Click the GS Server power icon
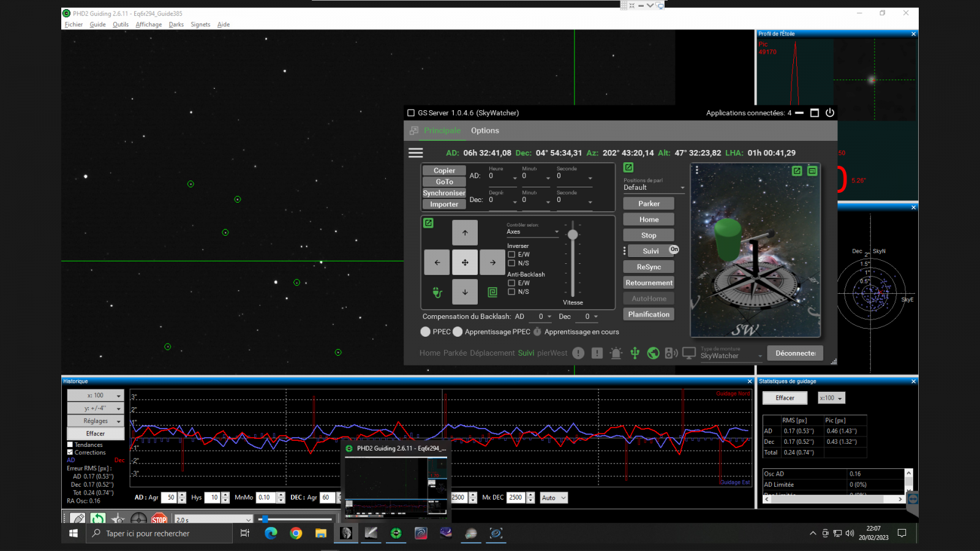The width and height of the screenshot is (980, 551). pos(830,113)
